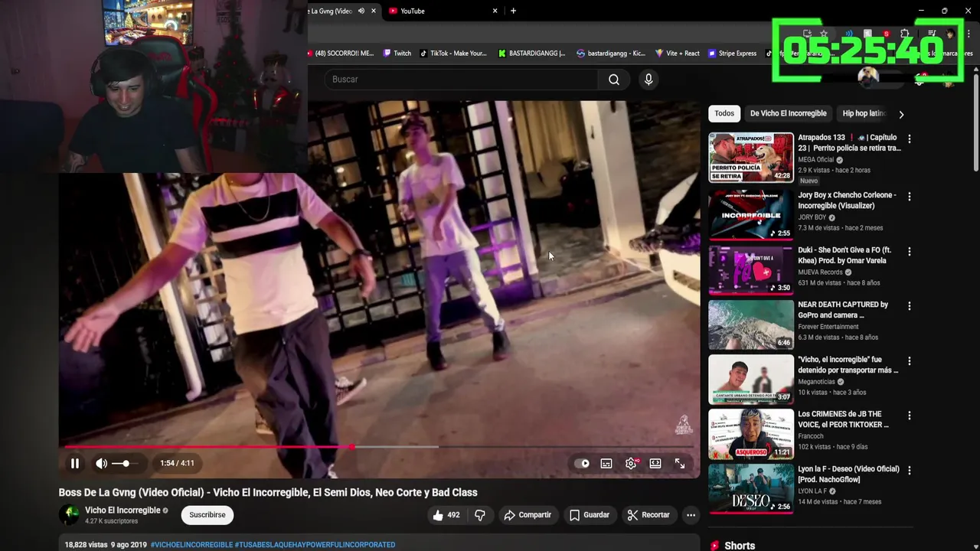
Task: Open the Stripe Express bookmark
Action: click(x=733, y=54)
